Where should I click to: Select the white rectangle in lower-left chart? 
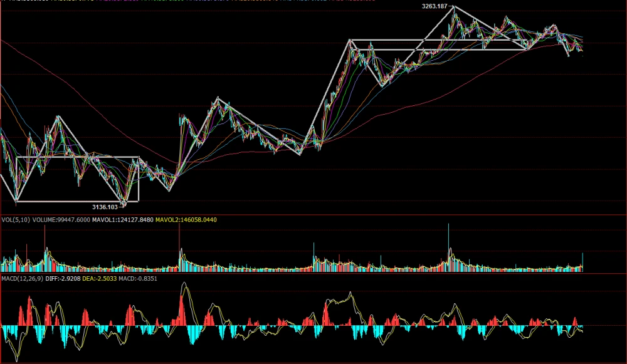76,157
